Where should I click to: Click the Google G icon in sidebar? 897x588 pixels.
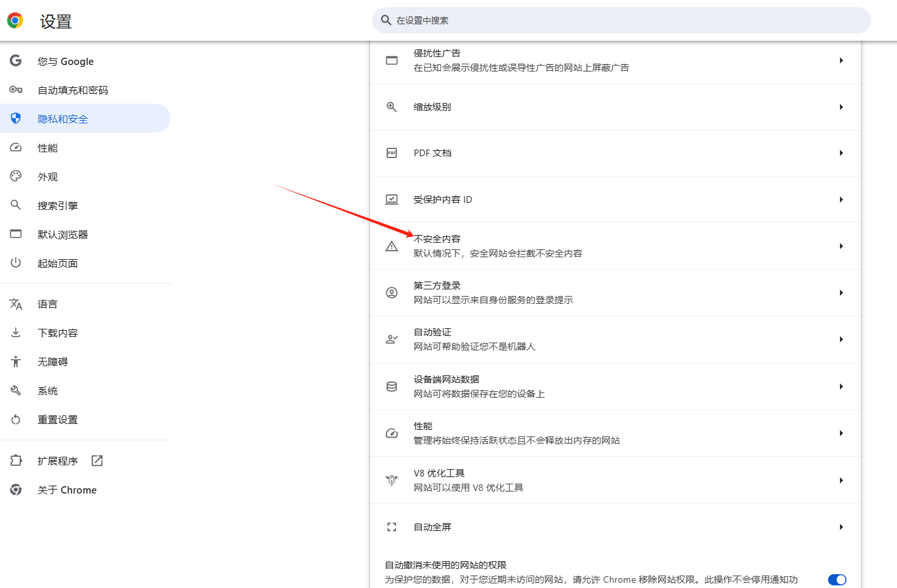pyautogui.click(x=16, y=61)
